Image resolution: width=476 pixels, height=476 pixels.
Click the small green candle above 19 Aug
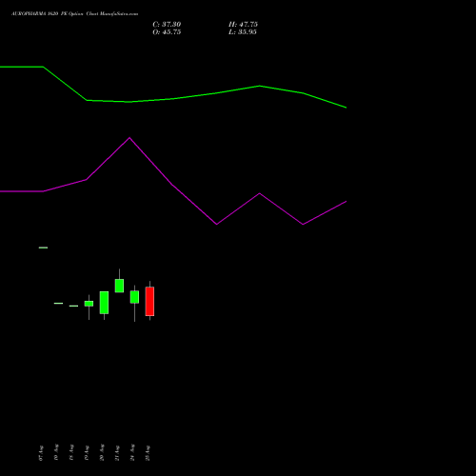89,304
